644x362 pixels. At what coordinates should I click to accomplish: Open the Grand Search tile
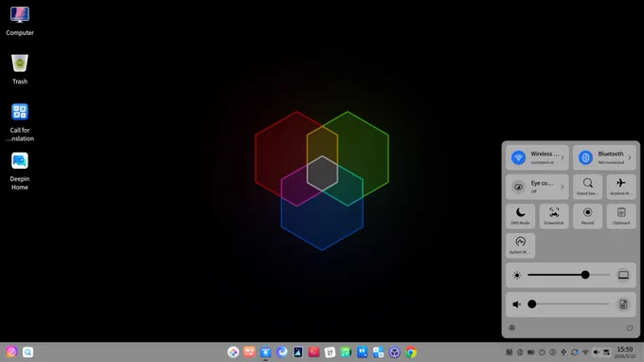[588, 187]
